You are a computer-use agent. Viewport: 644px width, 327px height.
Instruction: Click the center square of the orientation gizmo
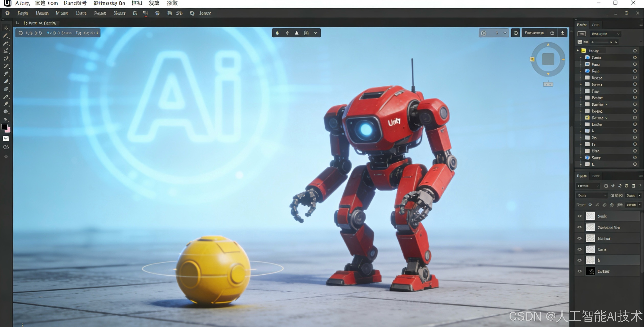(x=548, y=59)
